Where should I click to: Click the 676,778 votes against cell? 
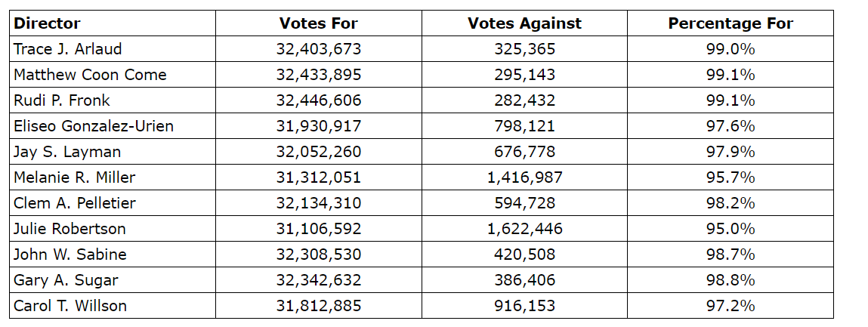[x=524, y=152]
